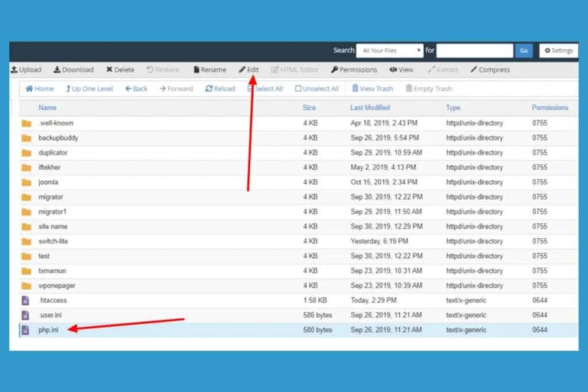Select the php.ini file row

(299, 330)
